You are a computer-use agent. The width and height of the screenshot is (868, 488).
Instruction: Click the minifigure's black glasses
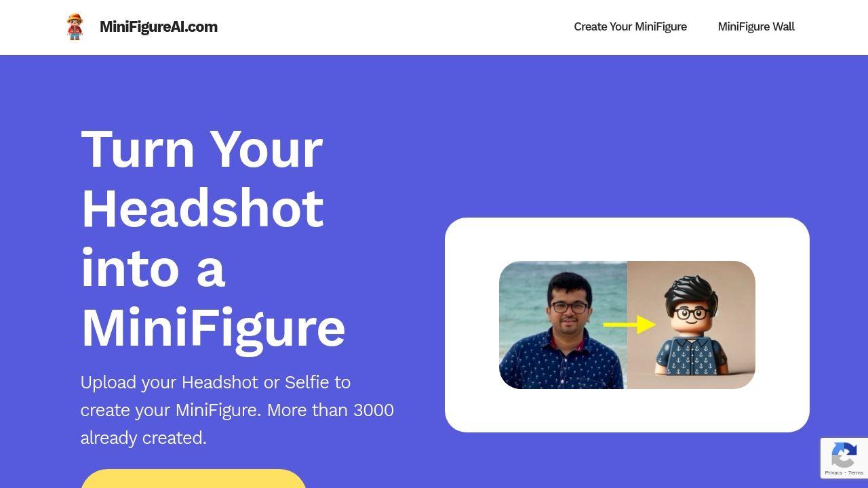click(692, 313)
